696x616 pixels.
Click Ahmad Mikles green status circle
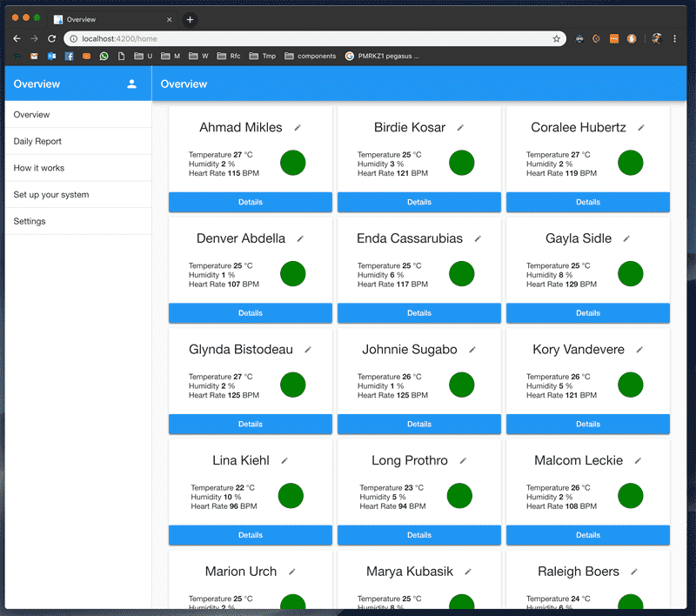[x=293, y=163]
